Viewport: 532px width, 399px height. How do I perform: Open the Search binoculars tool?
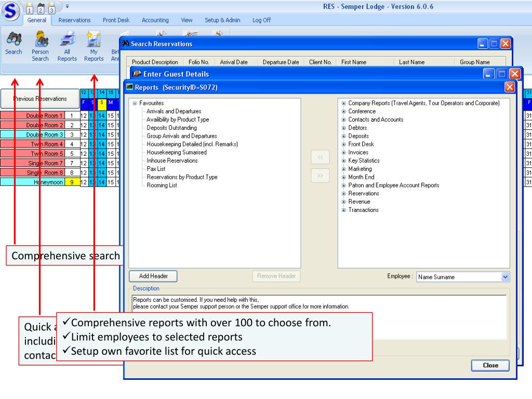click(14, 43)
